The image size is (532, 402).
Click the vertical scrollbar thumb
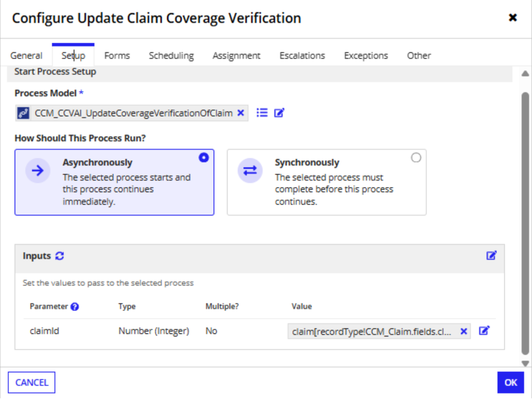525,223
